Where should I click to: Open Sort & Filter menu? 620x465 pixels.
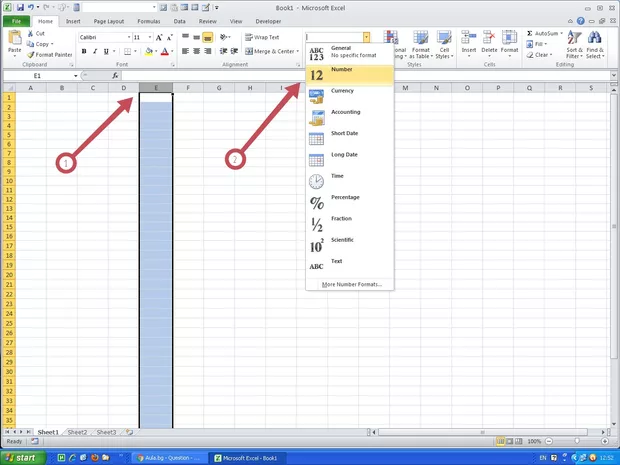(x=574, y=44)
